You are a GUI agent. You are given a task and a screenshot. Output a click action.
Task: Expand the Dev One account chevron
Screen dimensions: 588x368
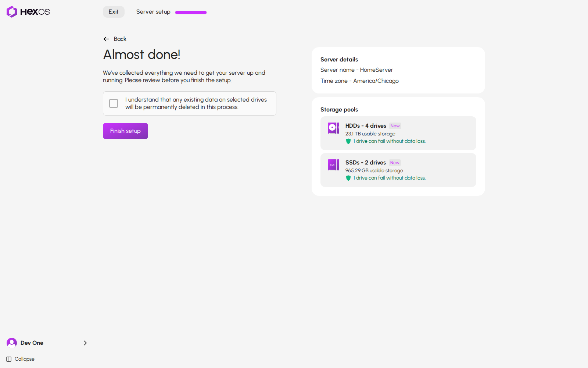pos(85,343)
